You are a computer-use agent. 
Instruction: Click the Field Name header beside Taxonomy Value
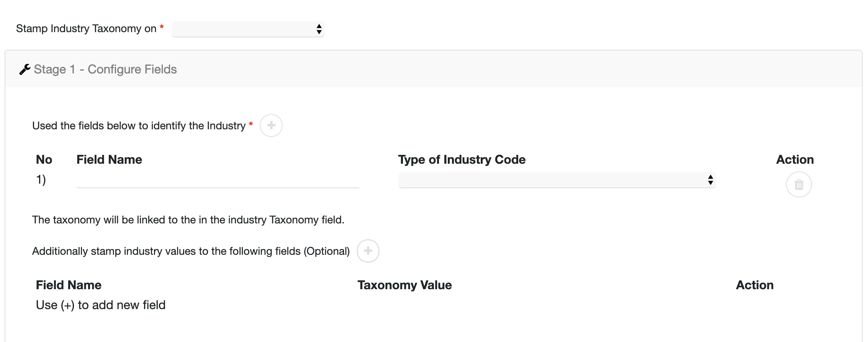[x=69, y=285]
